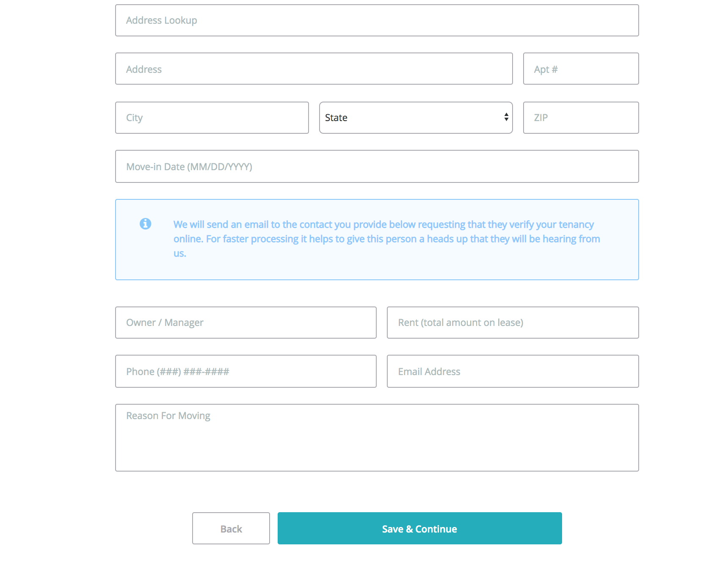The width and height of the screenshot is (728, 574).
Task: Click the Rent amount field
Action: click(513, 323)
